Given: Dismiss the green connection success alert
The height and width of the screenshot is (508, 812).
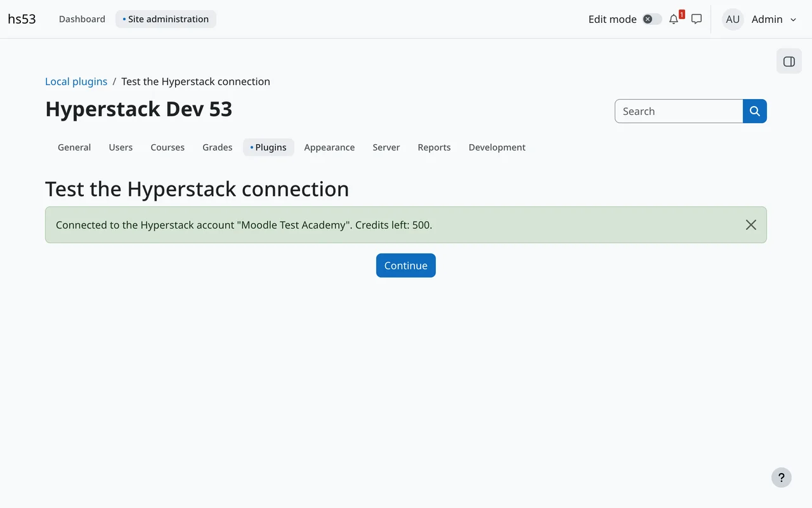Looking at the screenshot, I should tap(751, 225).
